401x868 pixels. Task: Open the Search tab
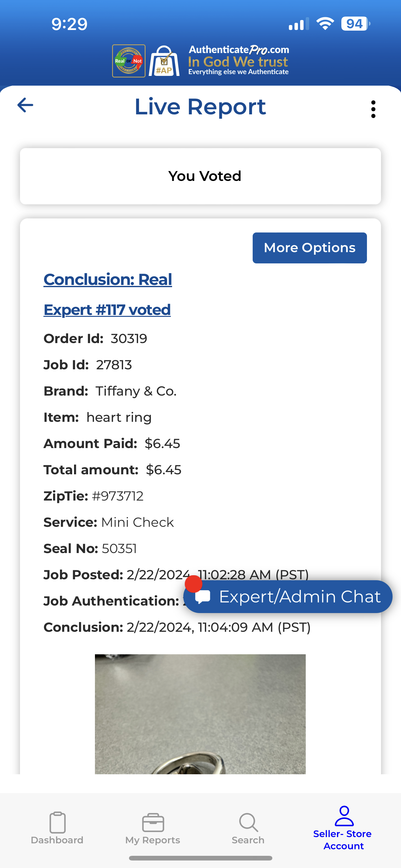click(x=248, y=828)
